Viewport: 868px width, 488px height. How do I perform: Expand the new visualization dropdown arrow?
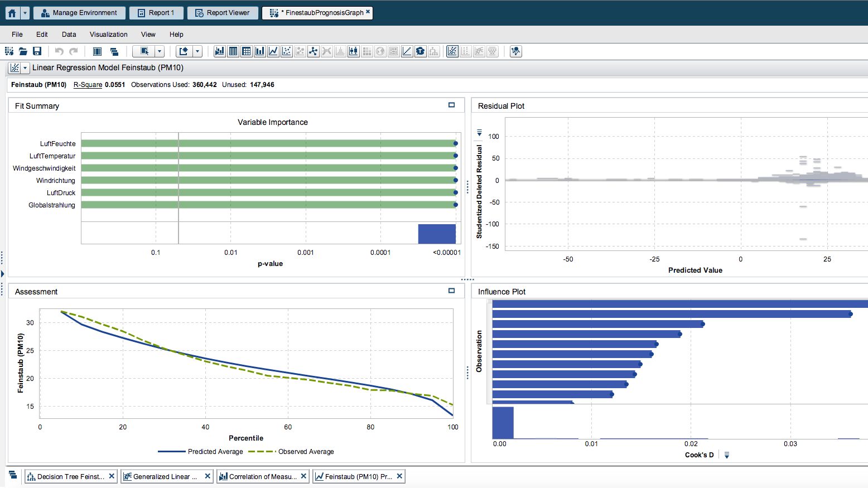click(197, 51)
